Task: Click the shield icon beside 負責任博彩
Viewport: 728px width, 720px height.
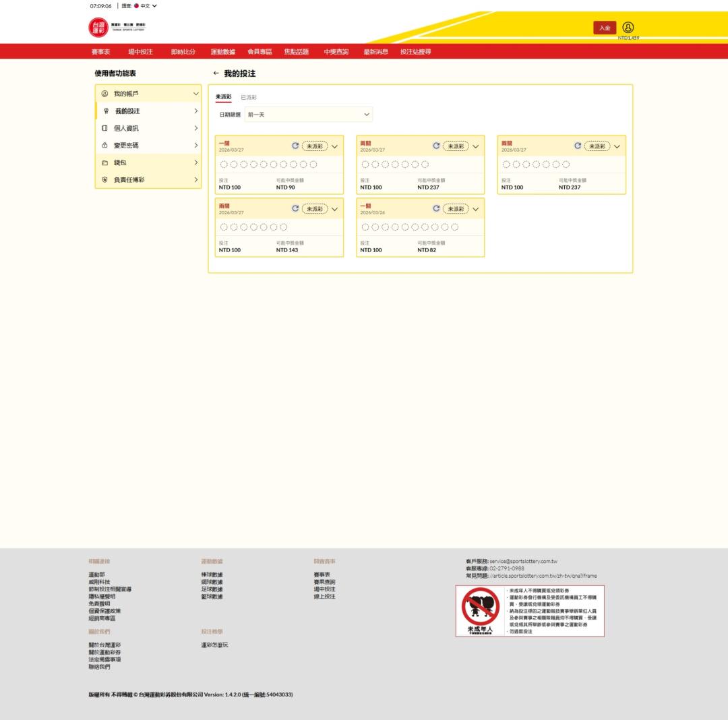Action: pyautogui.click(x=105, y=179)
